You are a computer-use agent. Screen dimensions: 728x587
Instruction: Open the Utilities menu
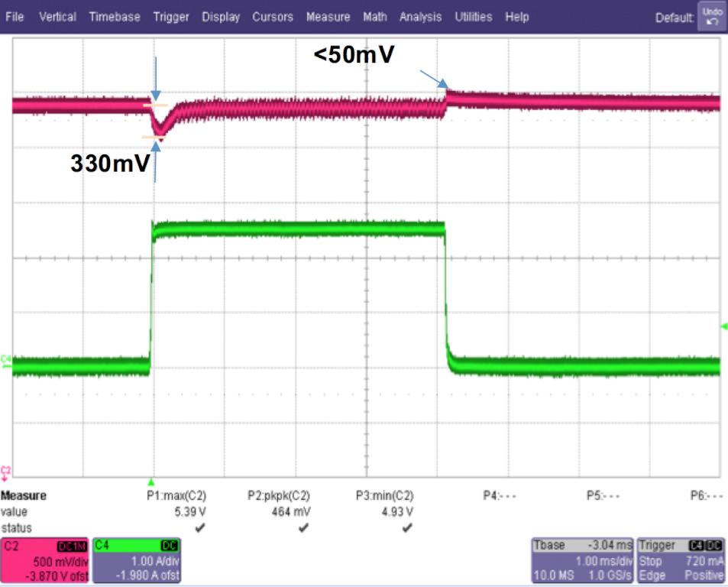pyautogui.click(x=473, y=17)
